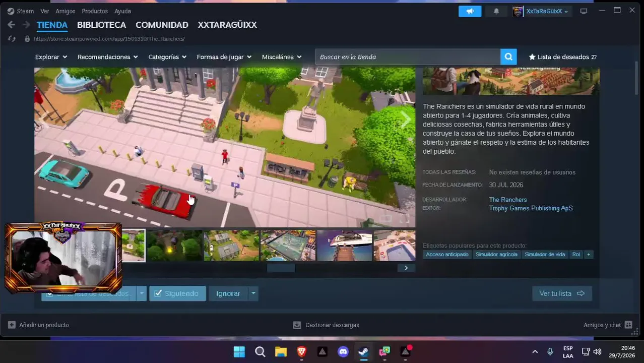The width and height of the screenshot is (644, 363).
Task: Open the notifications bell
Action: tap(496, 11)
